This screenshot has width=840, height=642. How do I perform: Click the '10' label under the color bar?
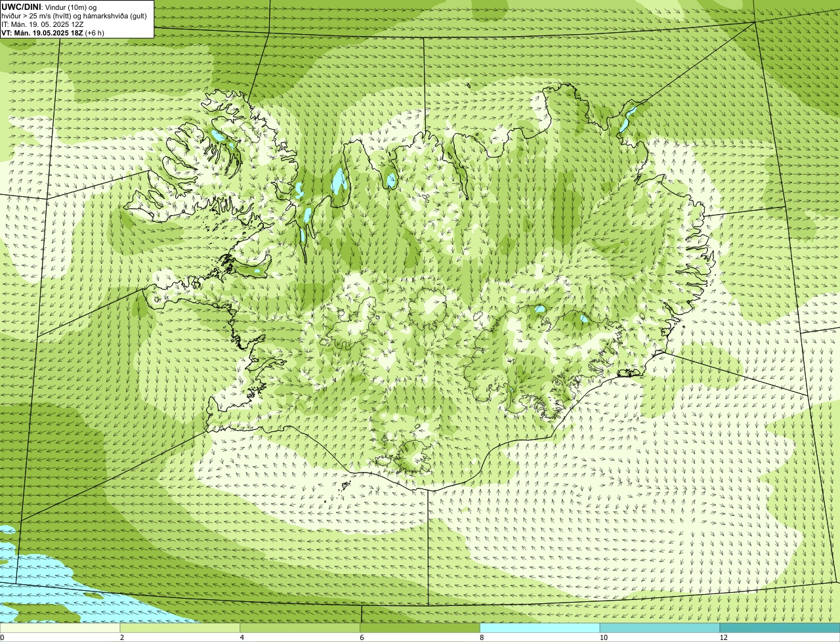(x=602, y=637)
